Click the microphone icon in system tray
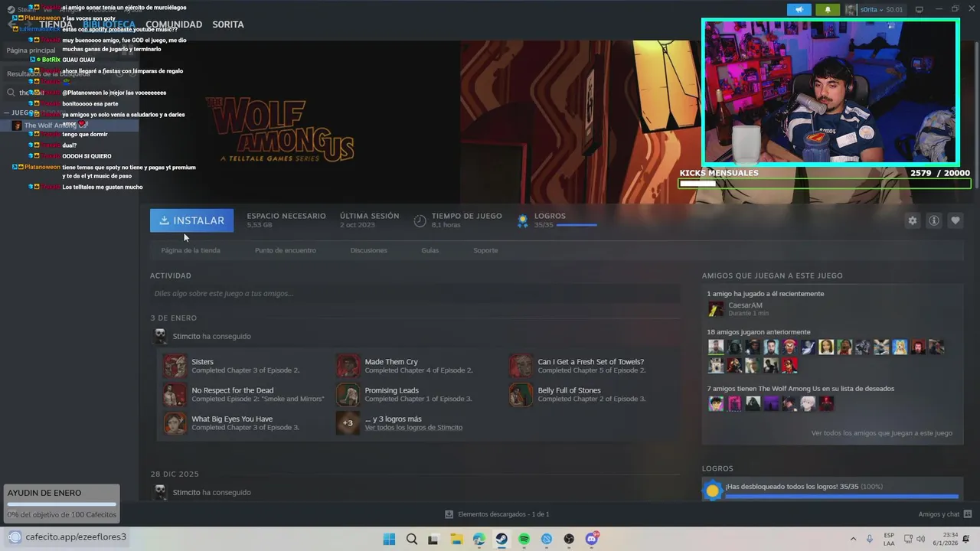The height and width of the screenshot is (551, 980). coord(869,539)
